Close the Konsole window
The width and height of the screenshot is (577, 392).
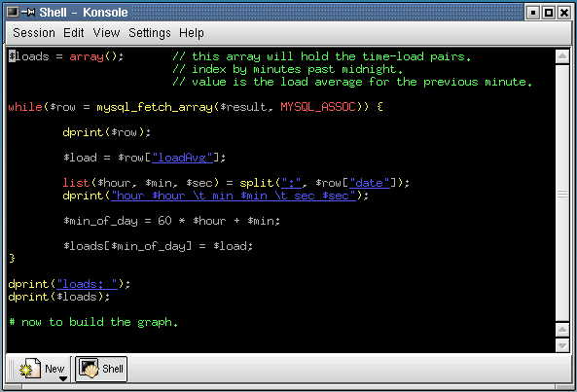pyautogui.click(x=563, y=13)
